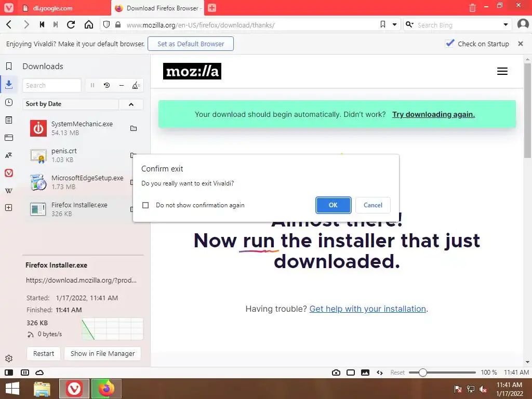Click the Restart download button

click(x=44, y=353)
